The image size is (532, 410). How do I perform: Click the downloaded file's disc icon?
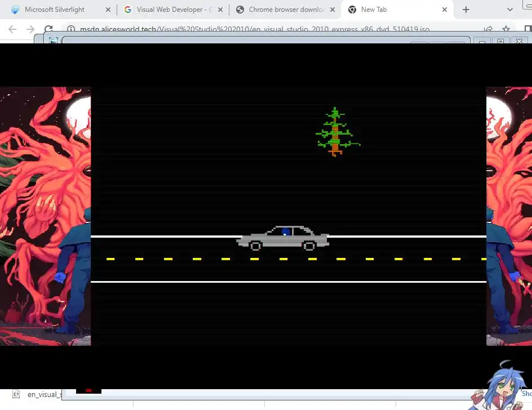click(x=16, y=394)
